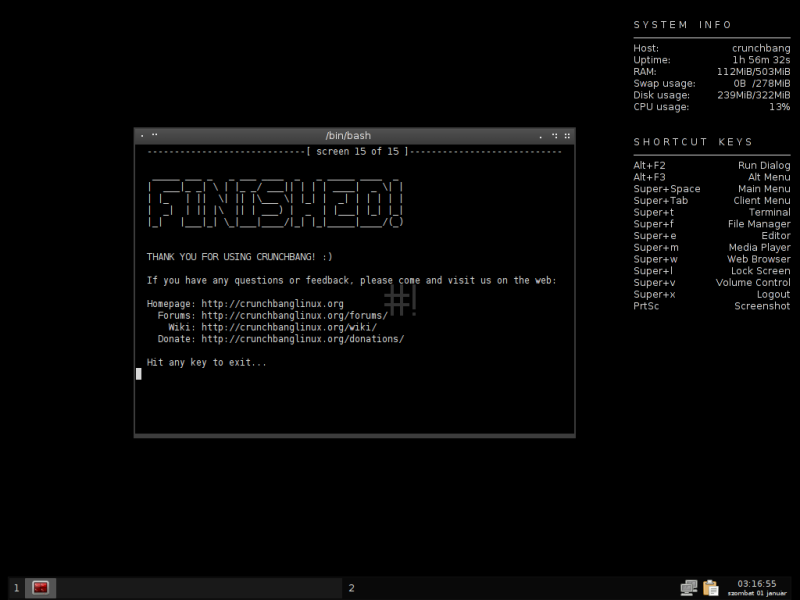
Task: Click the "Logout" shortcut label
Action: 773,295
